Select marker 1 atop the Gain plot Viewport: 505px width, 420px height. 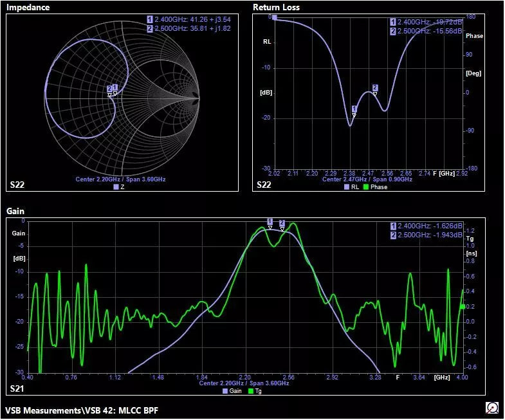270,224
